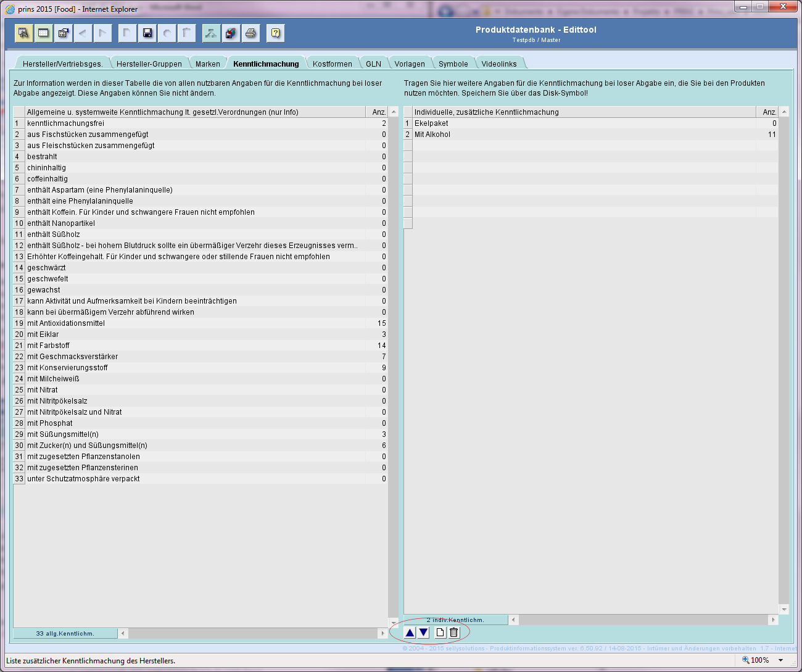
Task: Move selected entry down with blue arrow
Action: [x=423, y=633]
